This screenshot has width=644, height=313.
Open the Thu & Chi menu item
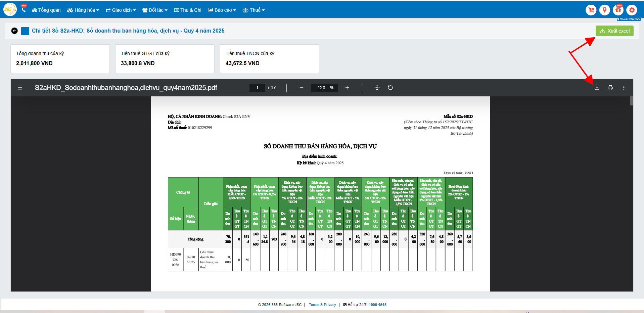click(188, 10)
